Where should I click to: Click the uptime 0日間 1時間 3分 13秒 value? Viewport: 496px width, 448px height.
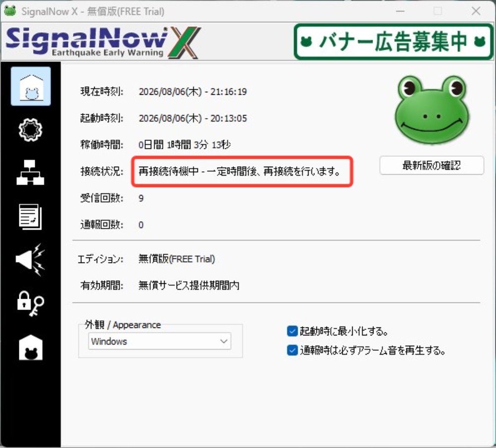tap(185, 145)
